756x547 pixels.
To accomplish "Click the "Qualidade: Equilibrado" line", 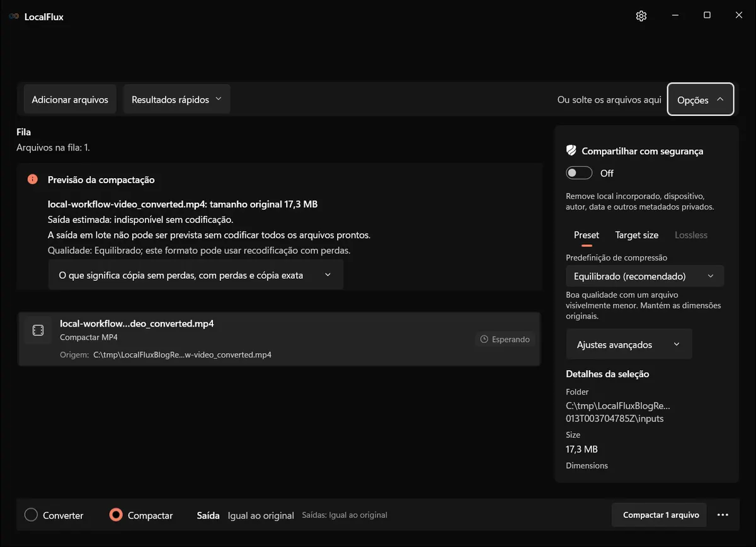I will pyautogui.click(x=199, y=250).
